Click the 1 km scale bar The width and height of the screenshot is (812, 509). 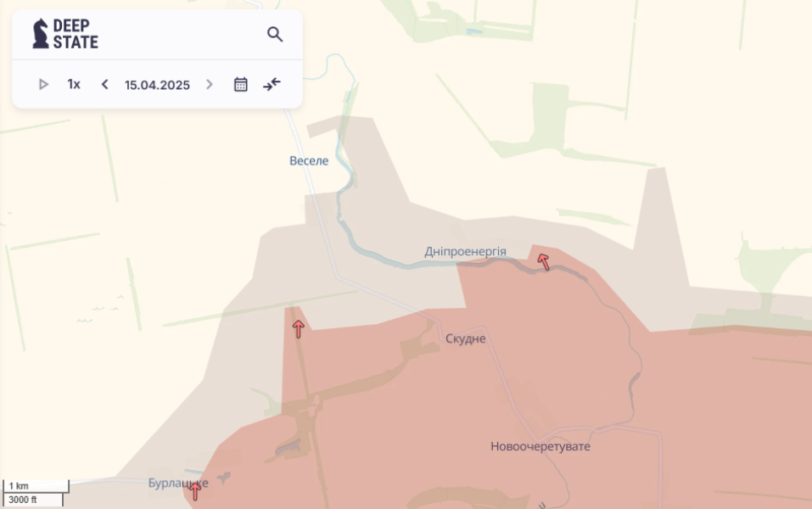(36, 486)
